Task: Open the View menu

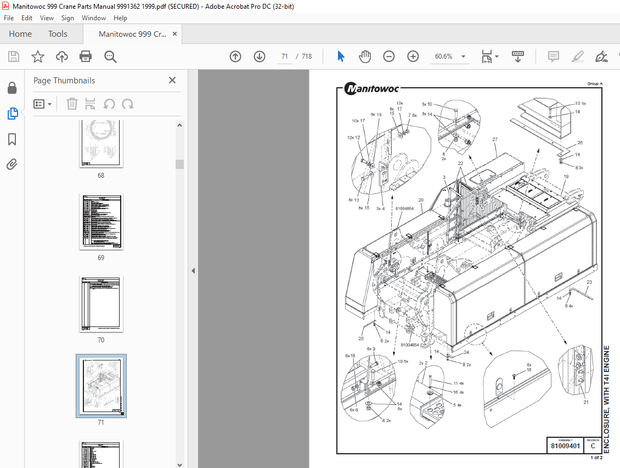Action: pyautogui.click(x=47, y=18)
